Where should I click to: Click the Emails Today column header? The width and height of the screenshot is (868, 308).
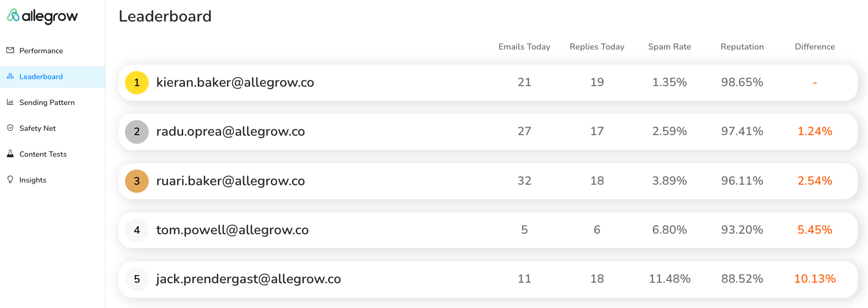click(x=524, y=47)
